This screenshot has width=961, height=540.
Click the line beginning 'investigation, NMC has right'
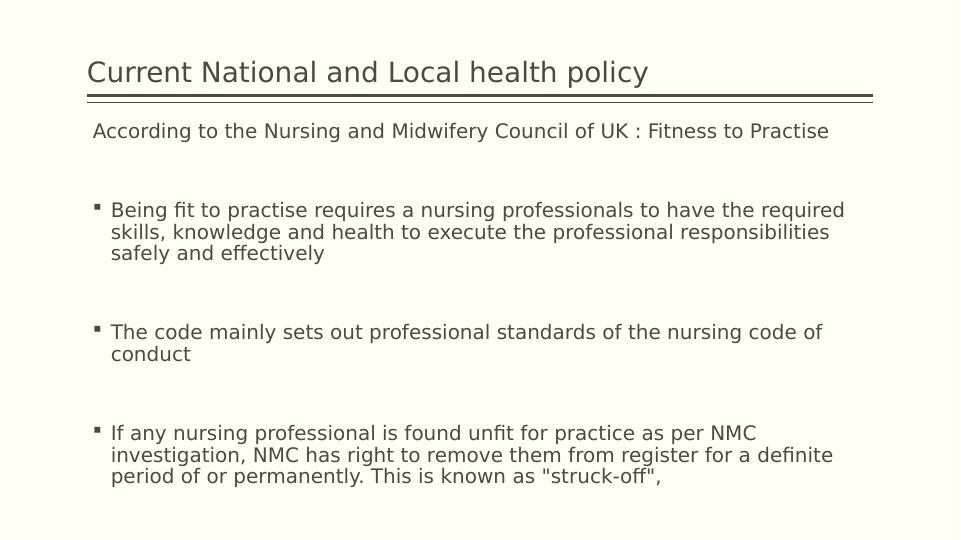471,455
